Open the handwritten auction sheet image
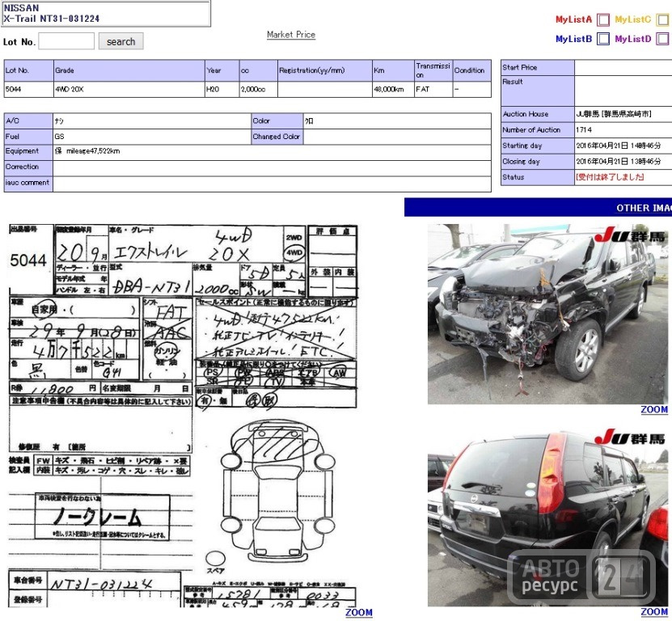 (183, 415)
